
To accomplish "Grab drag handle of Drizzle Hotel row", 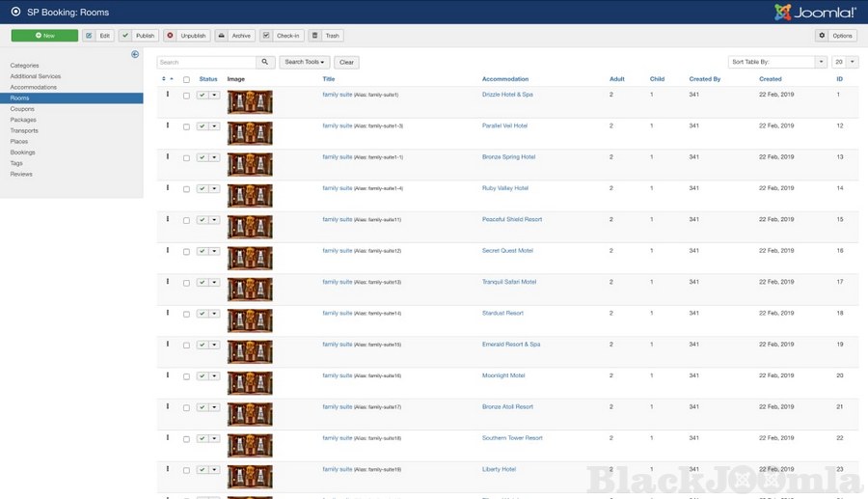I will point(167,95).
